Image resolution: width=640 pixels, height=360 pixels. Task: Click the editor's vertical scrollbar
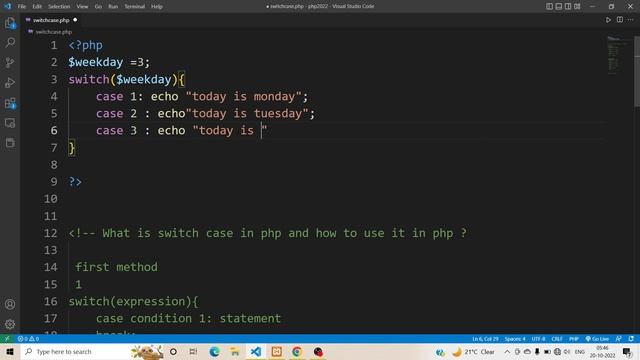click(637, 71)
